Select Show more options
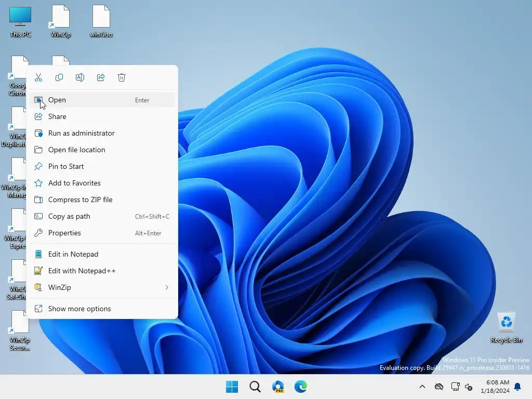 click(x=102, y=309)
